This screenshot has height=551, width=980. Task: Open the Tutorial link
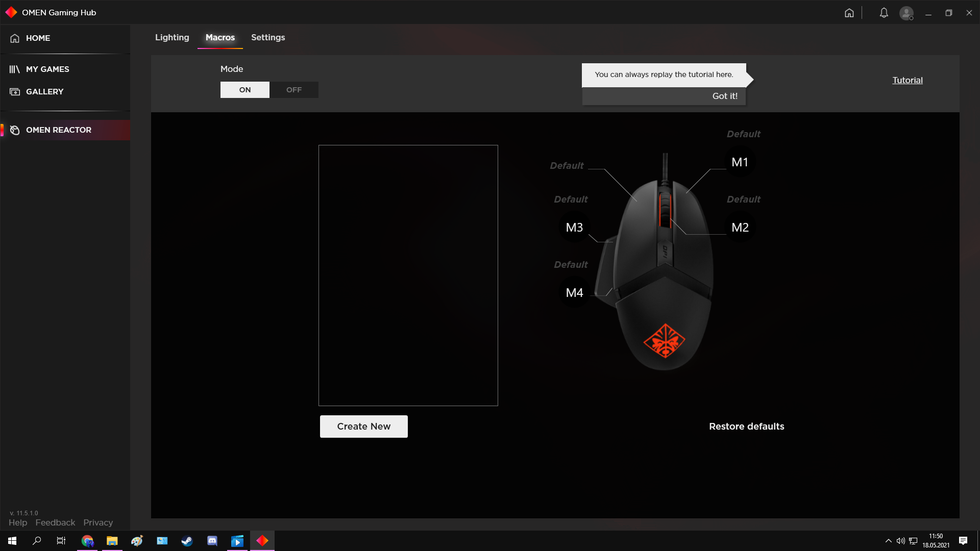click(907, 80)
